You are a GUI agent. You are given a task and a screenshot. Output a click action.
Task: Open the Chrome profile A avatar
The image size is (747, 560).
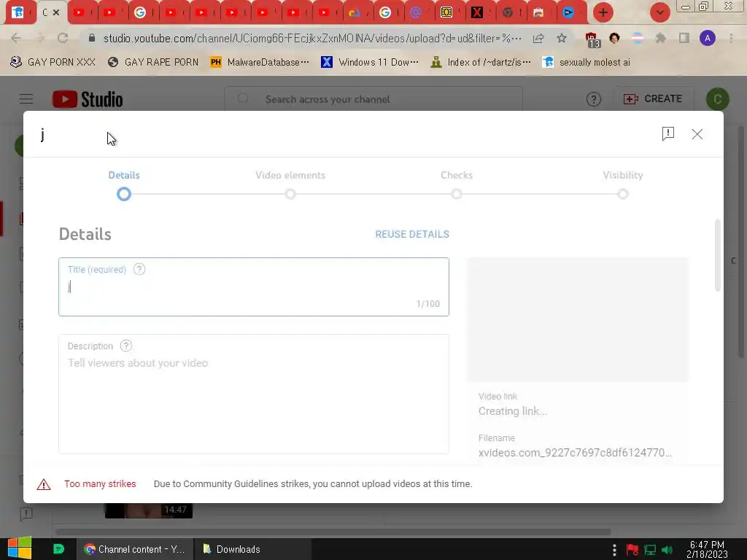(x=708, y=38)
